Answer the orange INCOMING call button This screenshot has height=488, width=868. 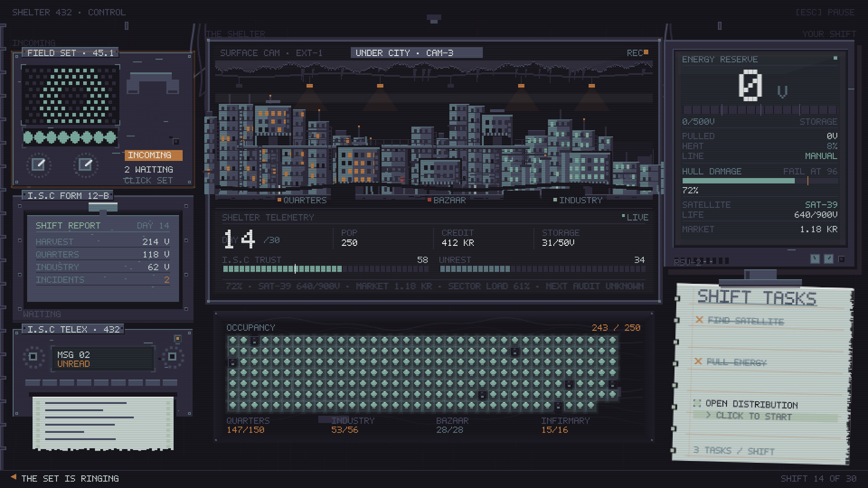click(153, 155)
